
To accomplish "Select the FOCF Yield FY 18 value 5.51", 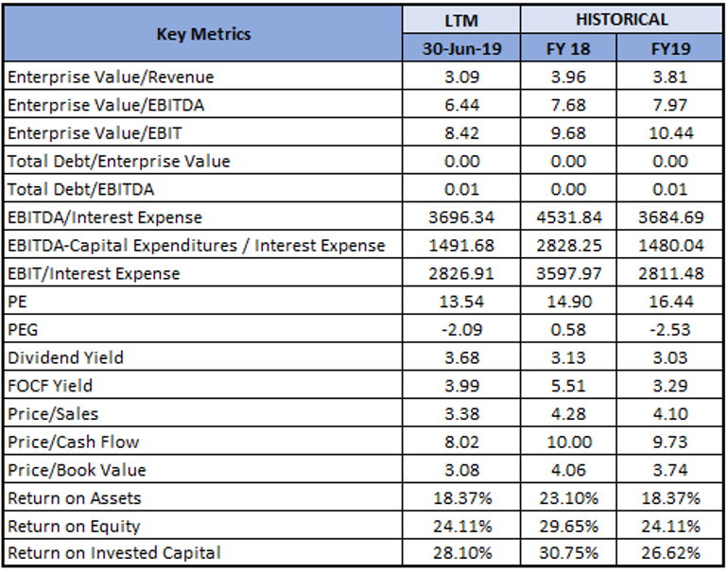I will tap(568, 386).
